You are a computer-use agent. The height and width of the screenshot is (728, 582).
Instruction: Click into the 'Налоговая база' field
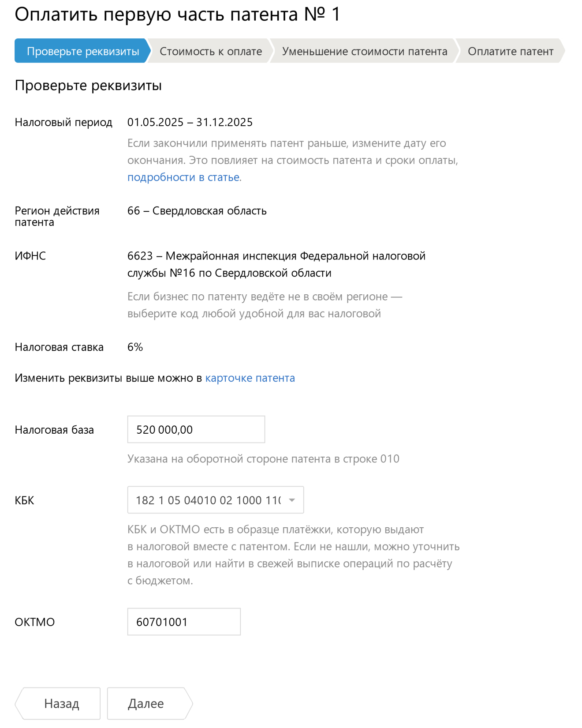point(196,429)
